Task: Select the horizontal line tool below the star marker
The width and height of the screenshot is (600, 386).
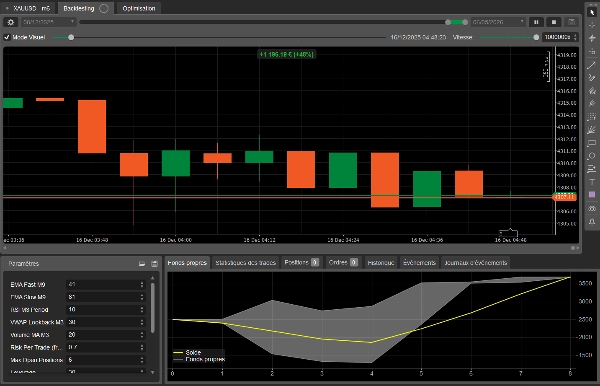Action: point(592,51)
